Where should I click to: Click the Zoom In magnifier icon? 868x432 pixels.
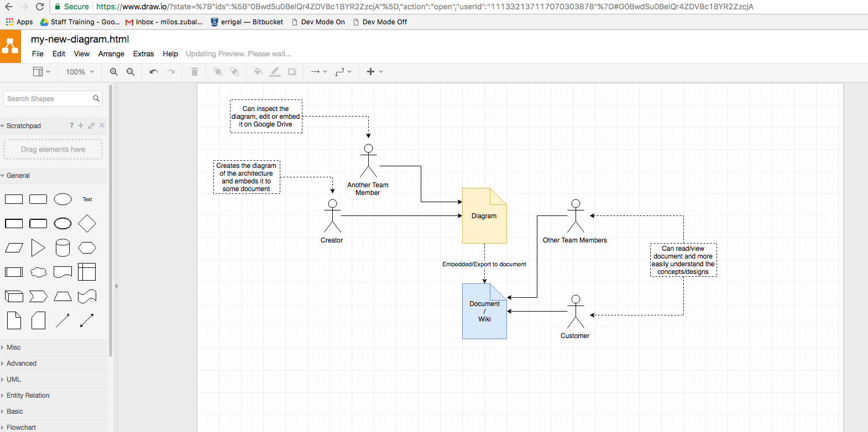[114, 72]
